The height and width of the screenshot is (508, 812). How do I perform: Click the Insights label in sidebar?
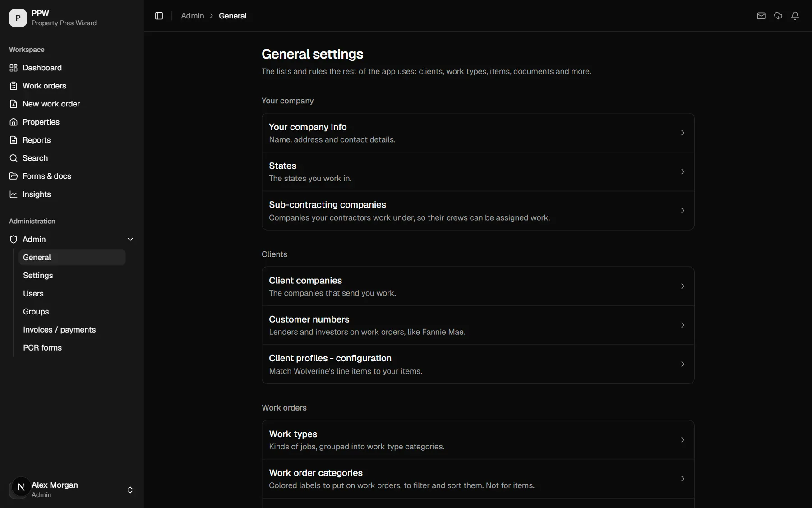(x=37, y=194)
